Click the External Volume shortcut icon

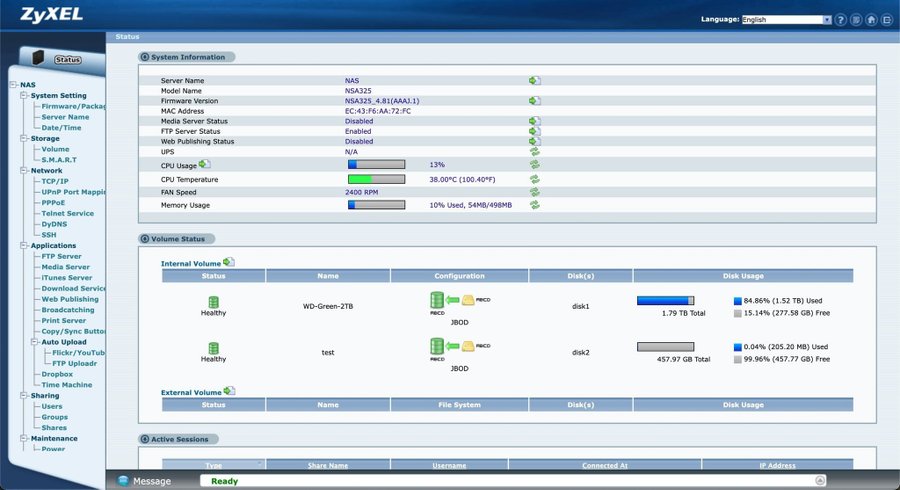pyautogui.click(x=230, y=391)
